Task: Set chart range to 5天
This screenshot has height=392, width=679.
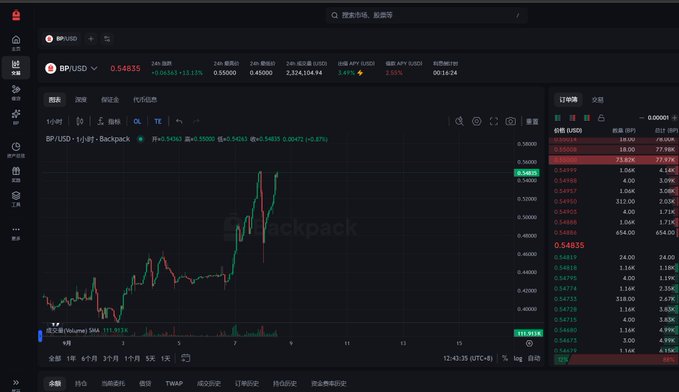Action: [x=150, y=359]
